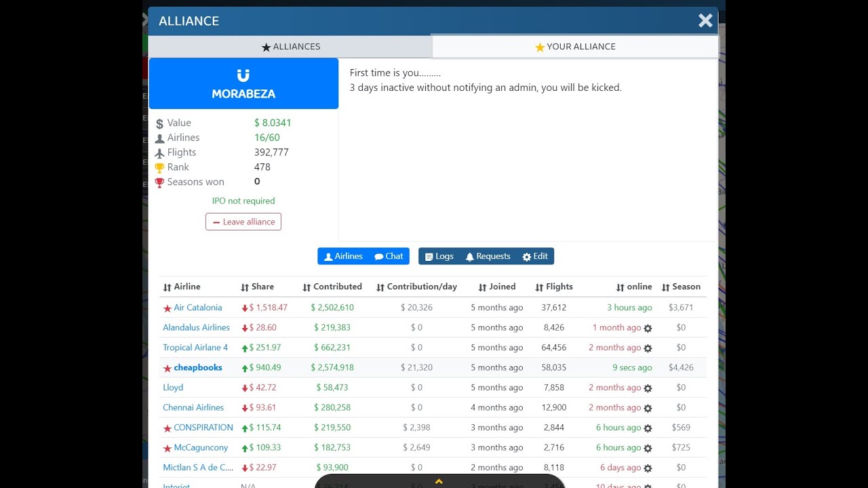Open the cheapbooks airline link
Viewport: 868px width, 488px height.
point(198,367)
